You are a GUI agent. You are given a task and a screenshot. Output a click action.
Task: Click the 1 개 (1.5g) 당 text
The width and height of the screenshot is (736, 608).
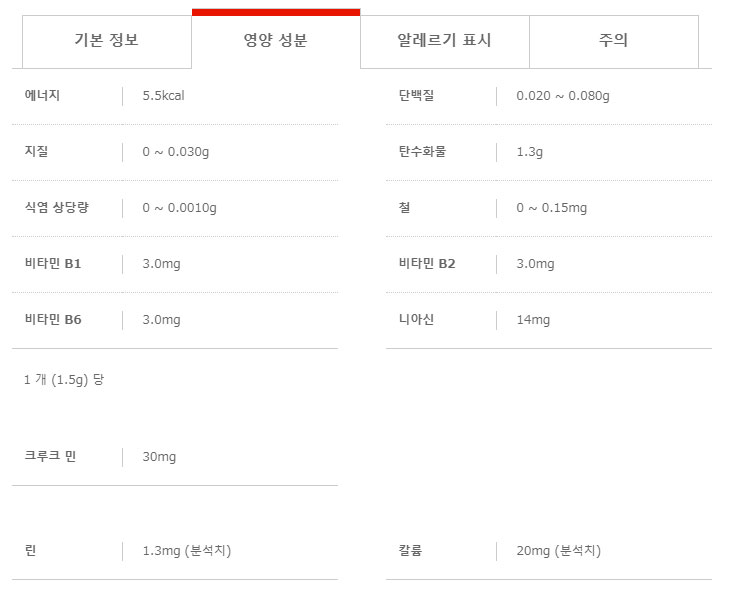pos(64,380)
